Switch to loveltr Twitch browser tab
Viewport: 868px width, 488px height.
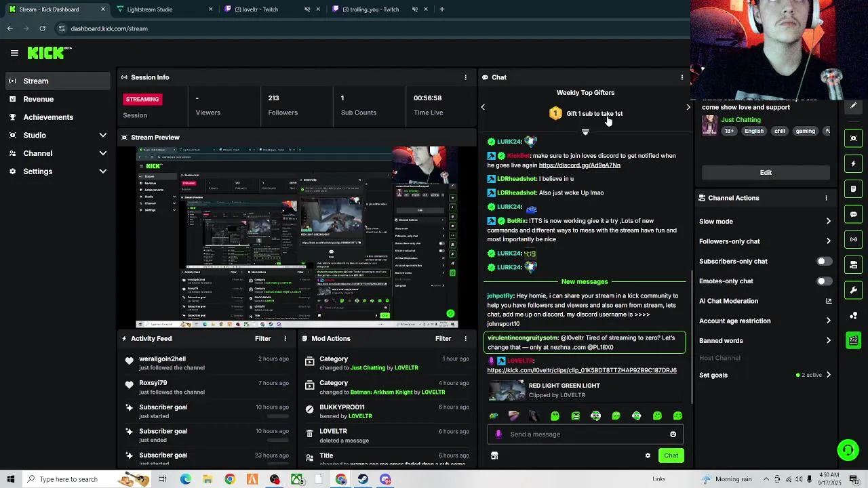[271, 9]
